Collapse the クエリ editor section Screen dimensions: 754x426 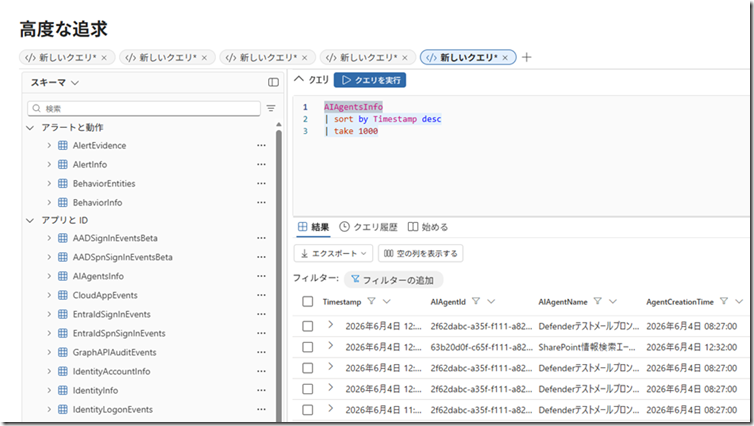pyautogui.click(x=299, y=79)
